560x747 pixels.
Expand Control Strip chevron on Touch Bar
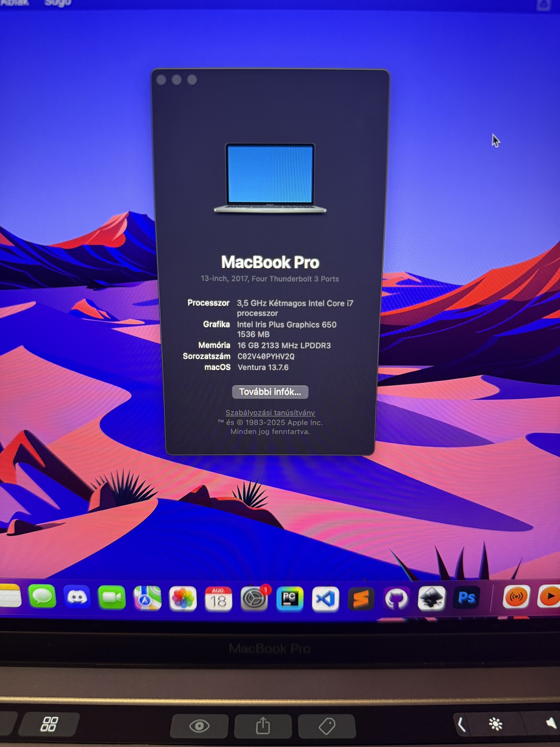tap(462, 724)
